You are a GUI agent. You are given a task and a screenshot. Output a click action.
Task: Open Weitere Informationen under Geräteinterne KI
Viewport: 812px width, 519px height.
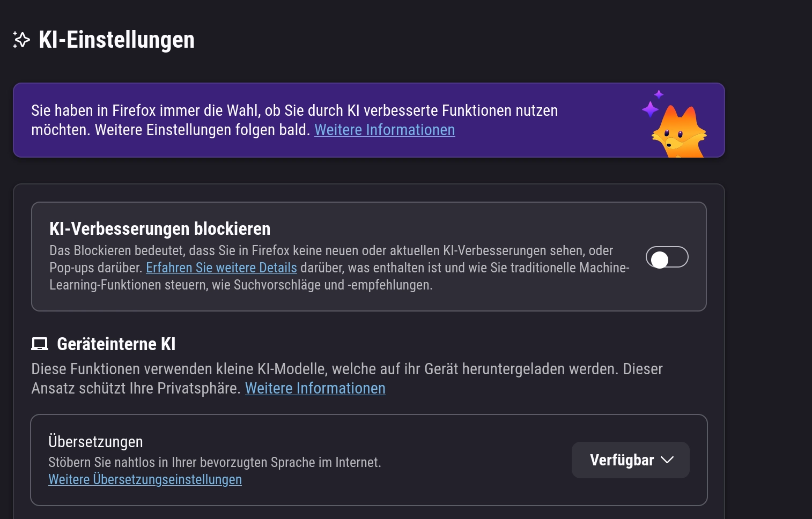(x=315, y=388)
